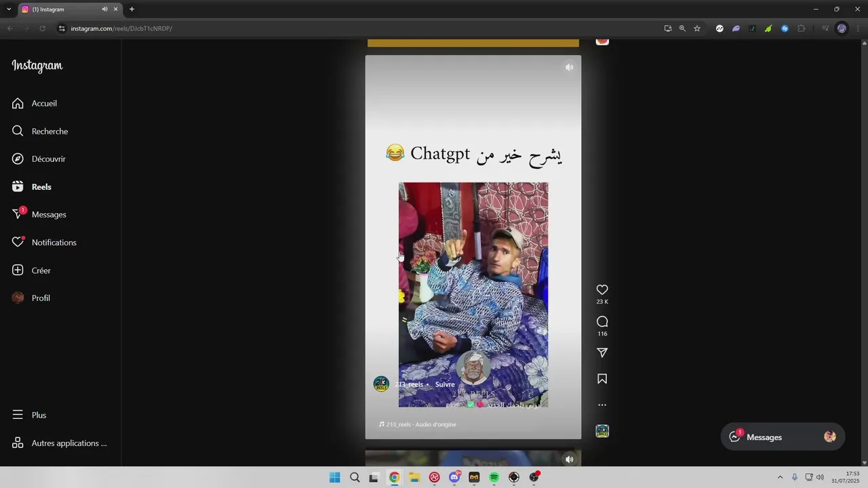Open Windows Start menu
This screenshot has height=488, width=868.
click(334, 478)
